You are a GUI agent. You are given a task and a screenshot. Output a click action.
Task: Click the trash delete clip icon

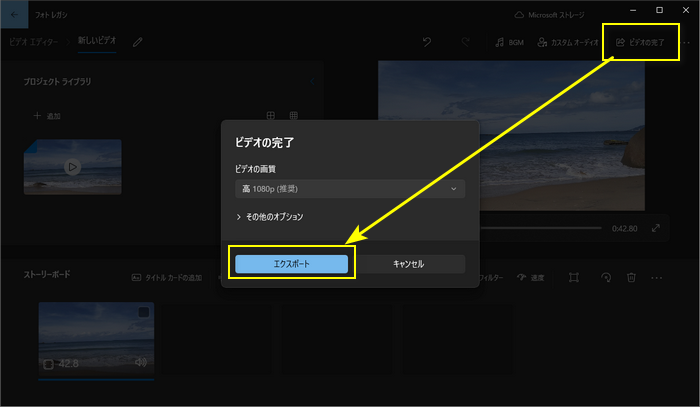(631, 278)
